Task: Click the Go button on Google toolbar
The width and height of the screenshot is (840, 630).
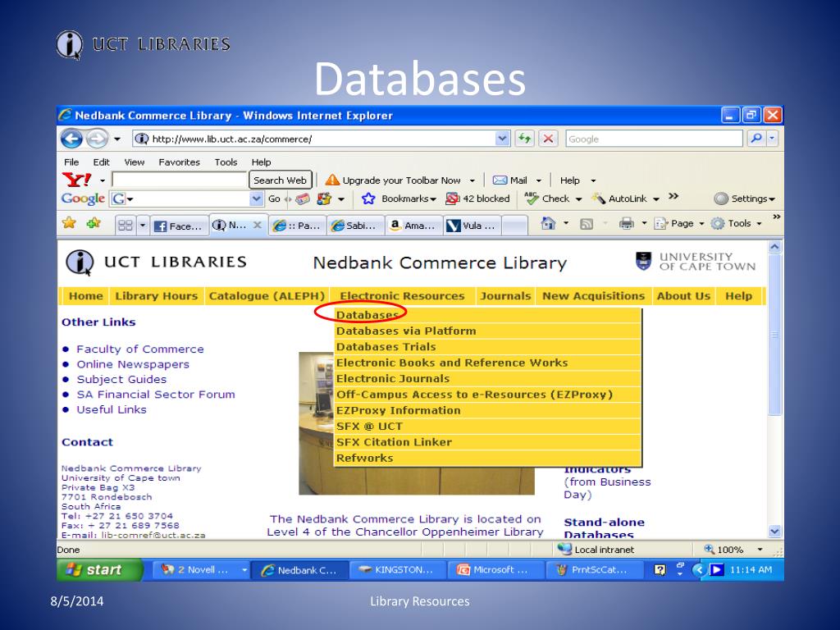Action: click(x=274, y=199)
